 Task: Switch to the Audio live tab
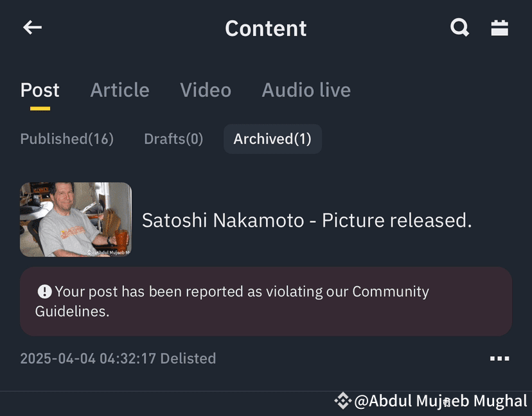[x=306, y=90]
